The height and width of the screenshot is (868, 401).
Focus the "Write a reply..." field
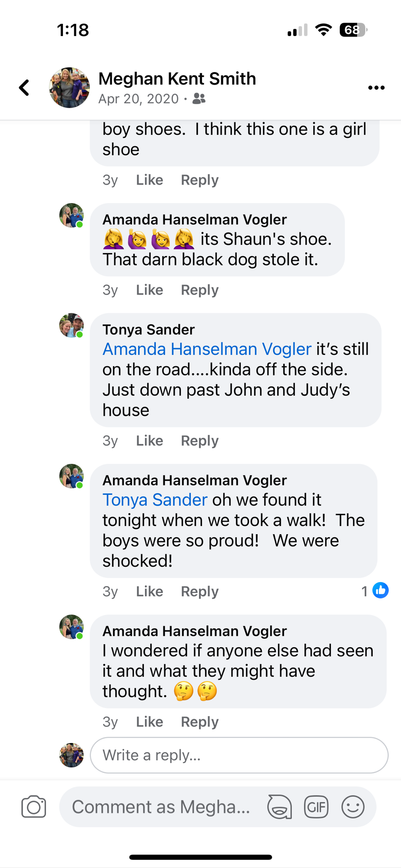coord(239,755)
